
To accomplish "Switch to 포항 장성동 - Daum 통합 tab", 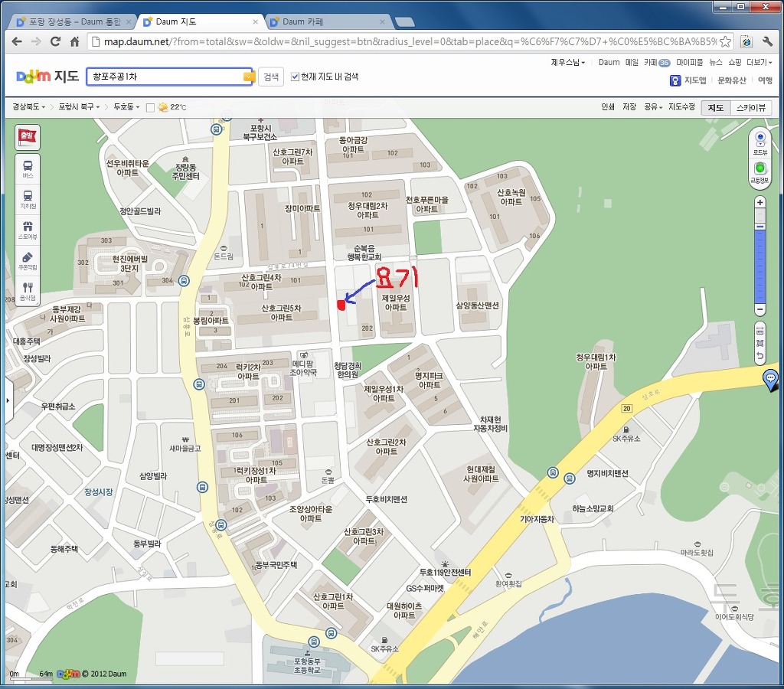I will 73,21.
